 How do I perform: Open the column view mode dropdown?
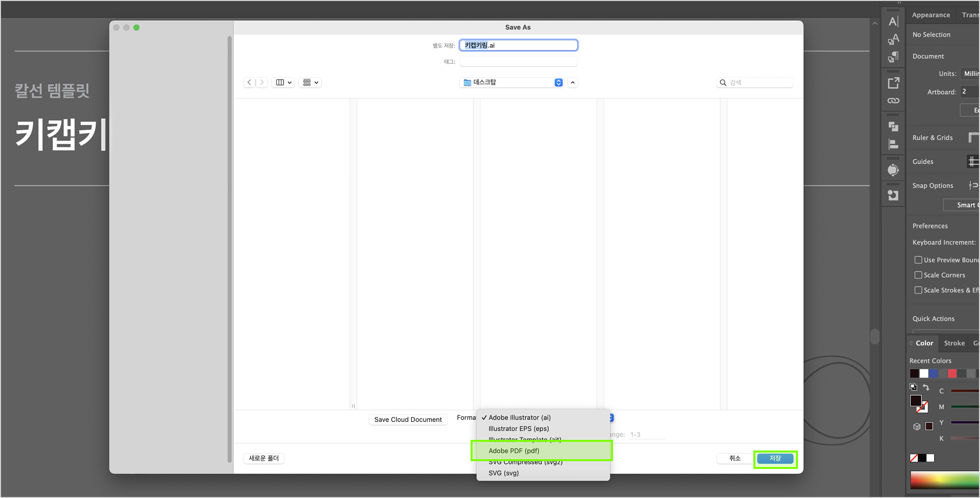click(283, 83)
